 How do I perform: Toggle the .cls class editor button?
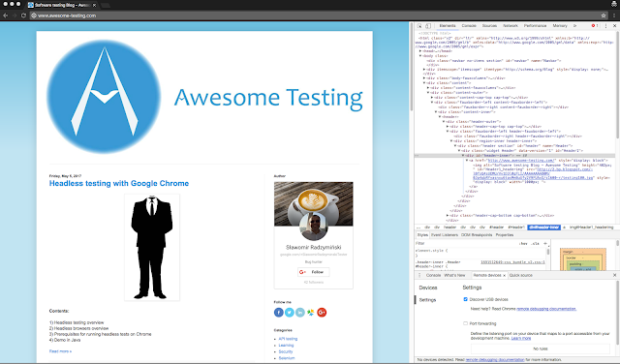pos(535,243)
